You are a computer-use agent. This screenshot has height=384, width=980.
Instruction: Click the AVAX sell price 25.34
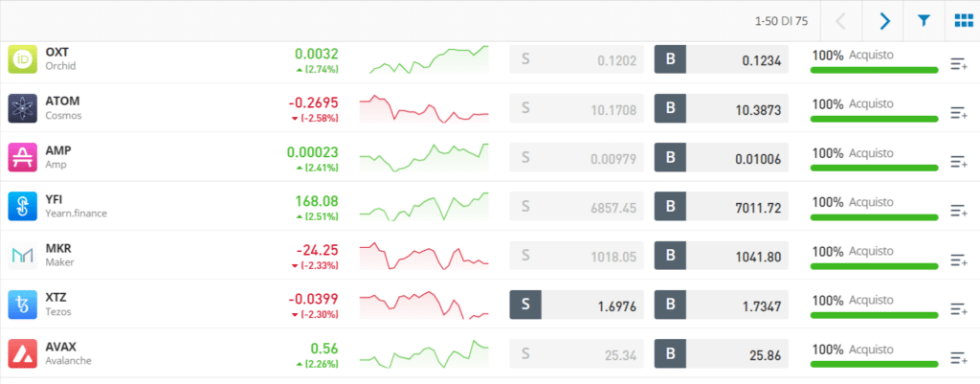pos(576,354)
